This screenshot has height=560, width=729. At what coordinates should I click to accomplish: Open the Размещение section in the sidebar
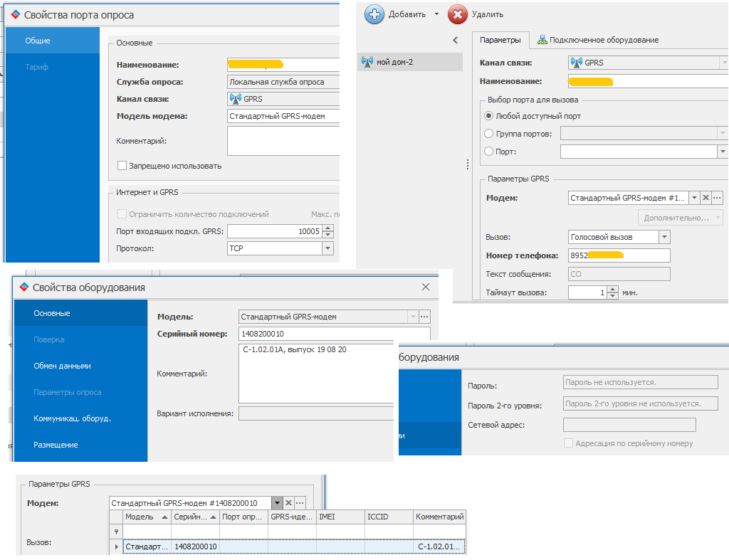tap(56, 445)
